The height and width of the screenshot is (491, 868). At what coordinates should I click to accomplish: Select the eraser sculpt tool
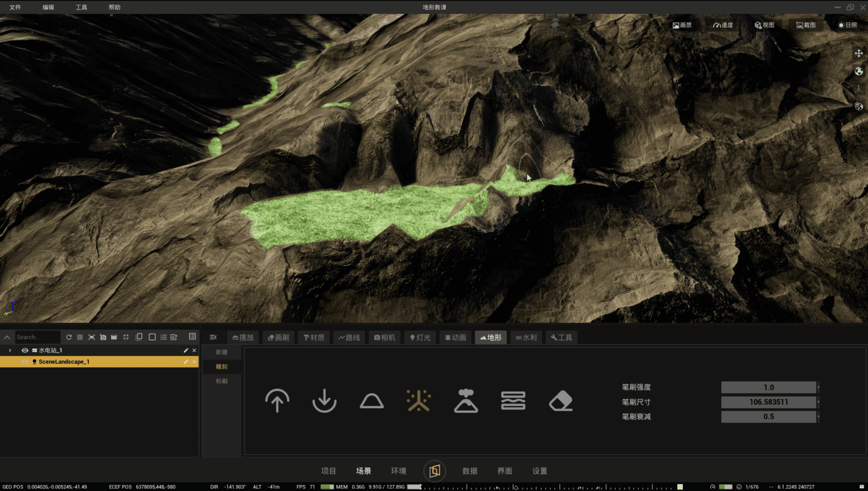(x=560, y=401)
